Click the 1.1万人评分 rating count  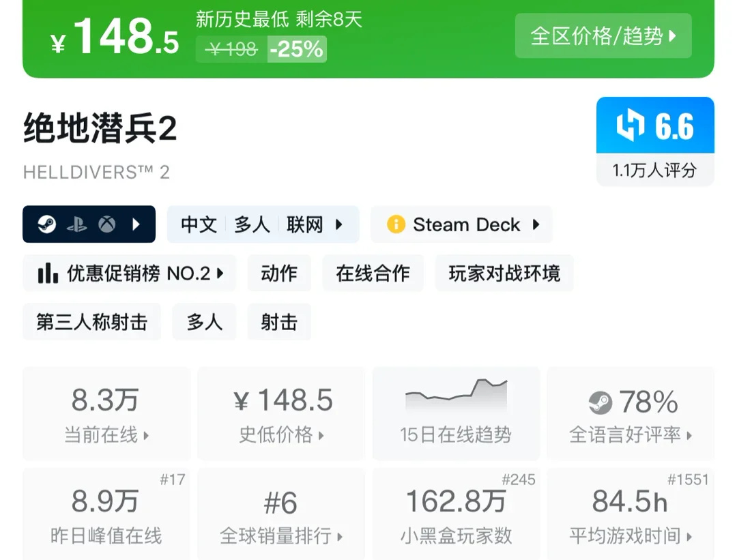click(x=654, y=170)
